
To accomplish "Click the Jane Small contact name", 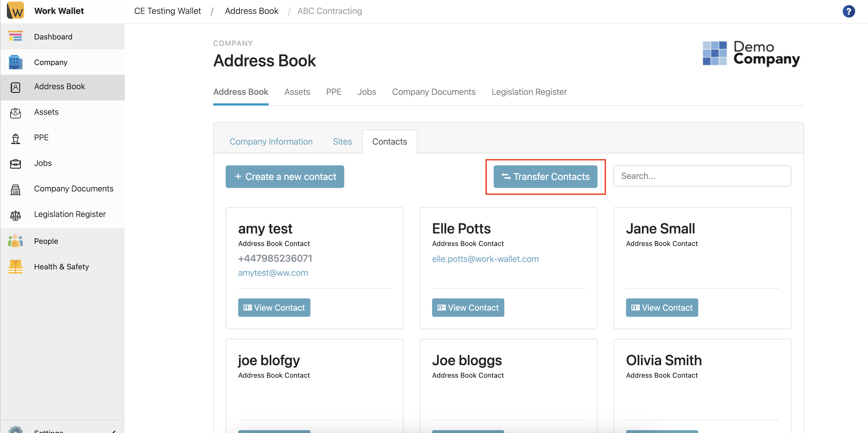I will (x=660, y=229).
